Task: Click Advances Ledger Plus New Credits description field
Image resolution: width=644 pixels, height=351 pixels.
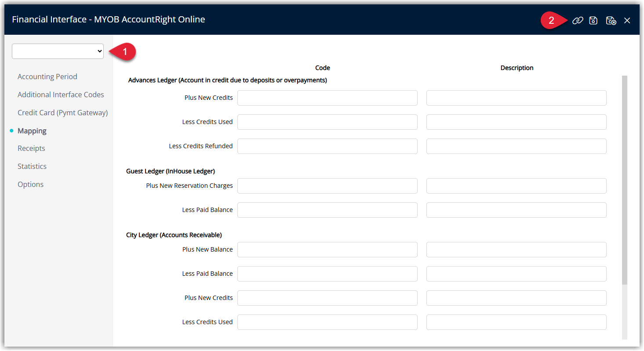Action: [517, 98]
